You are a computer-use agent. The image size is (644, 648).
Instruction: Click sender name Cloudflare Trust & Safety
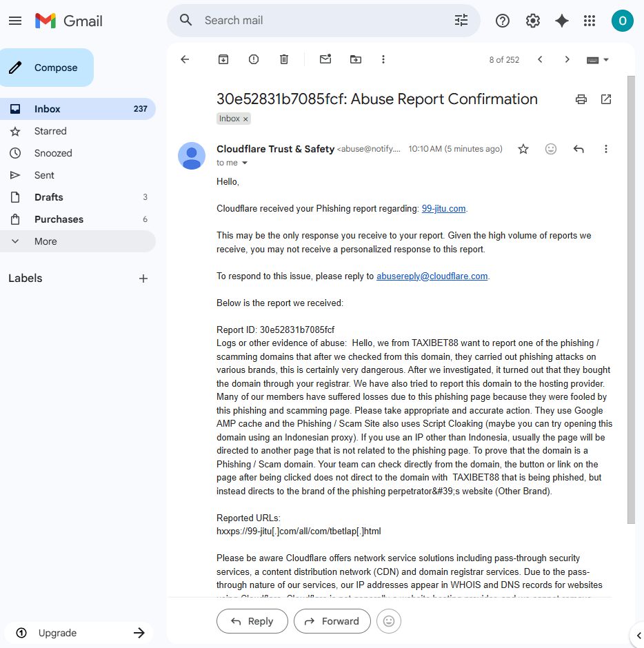pyautogui.click(x=275, y=149)
